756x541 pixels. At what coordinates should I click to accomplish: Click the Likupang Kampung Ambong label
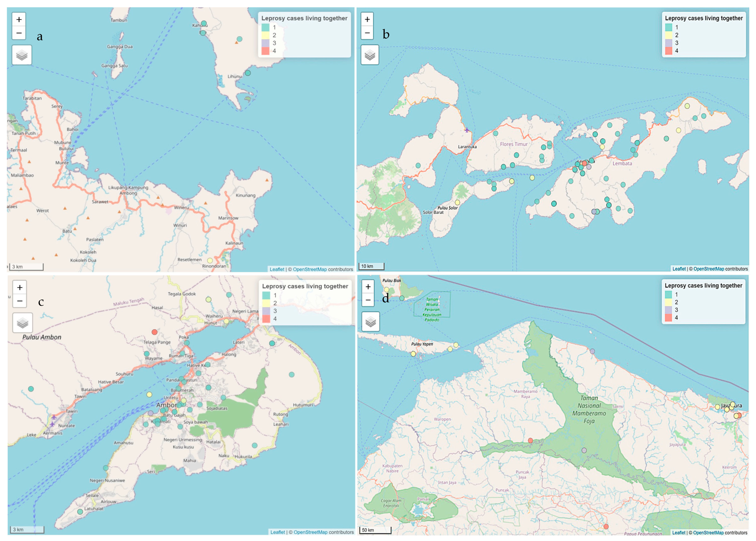point(128,190)
